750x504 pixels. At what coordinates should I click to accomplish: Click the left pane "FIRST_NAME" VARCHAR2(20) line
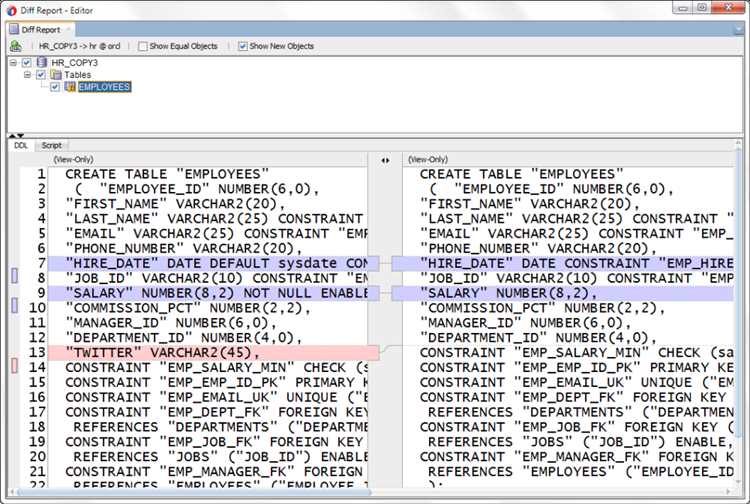[x=175, y=204]
